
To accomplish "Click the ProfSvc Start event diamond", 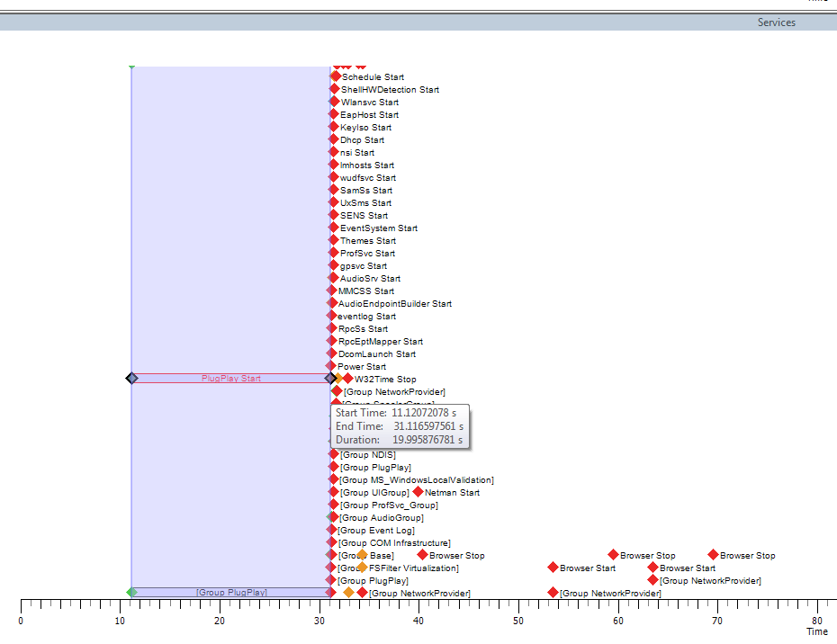I will coord(334,253).
